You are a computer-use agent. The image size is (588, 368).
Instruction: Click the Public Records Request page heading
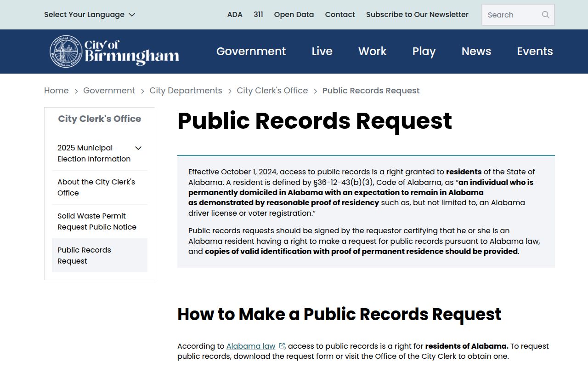pos(315,121)
